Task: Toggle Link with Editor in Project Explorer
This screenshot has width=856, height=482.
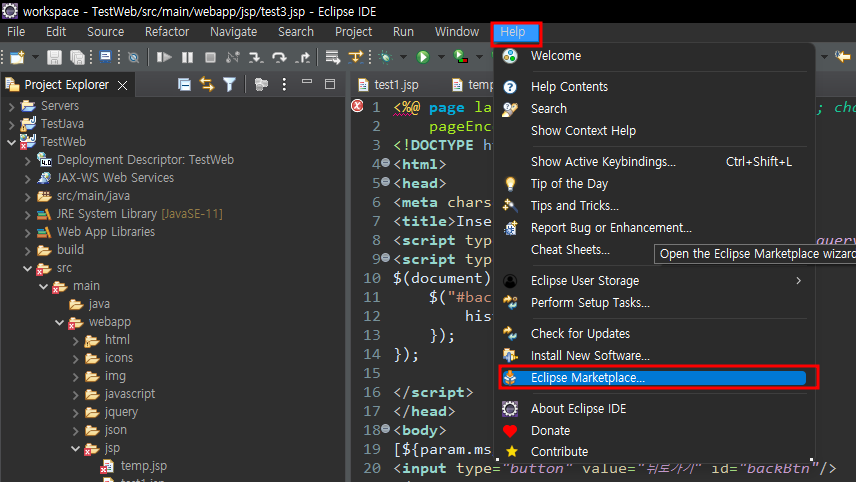Action: 207,85
